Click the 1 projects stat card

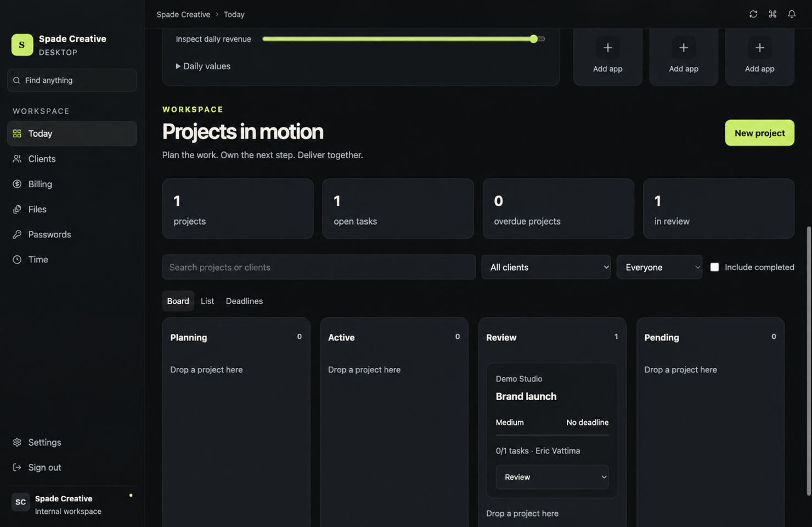point(238,209)
